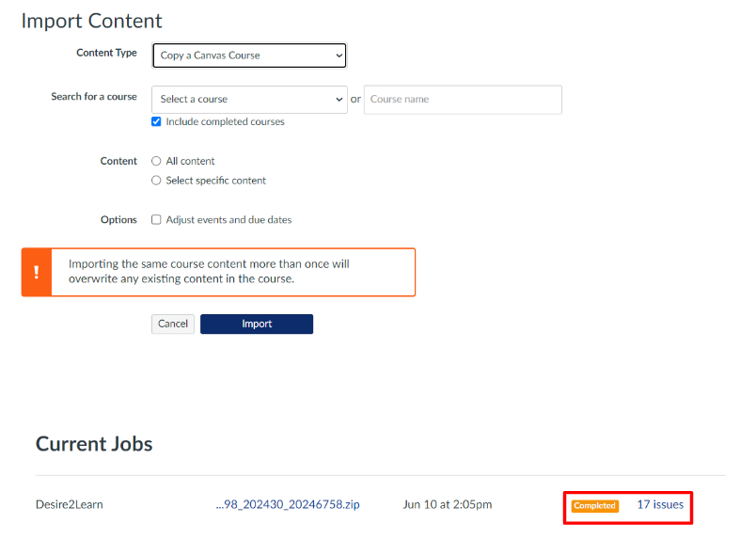Choose the Select specific content option
The image size is (756, 539).
(x=156, y=181)
